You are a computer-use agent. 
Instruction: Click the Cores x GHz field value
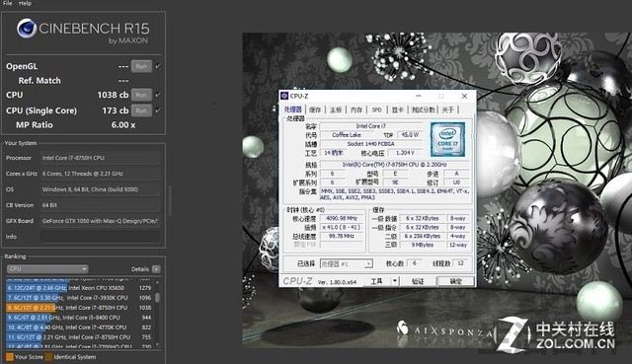tap(100, 174)
